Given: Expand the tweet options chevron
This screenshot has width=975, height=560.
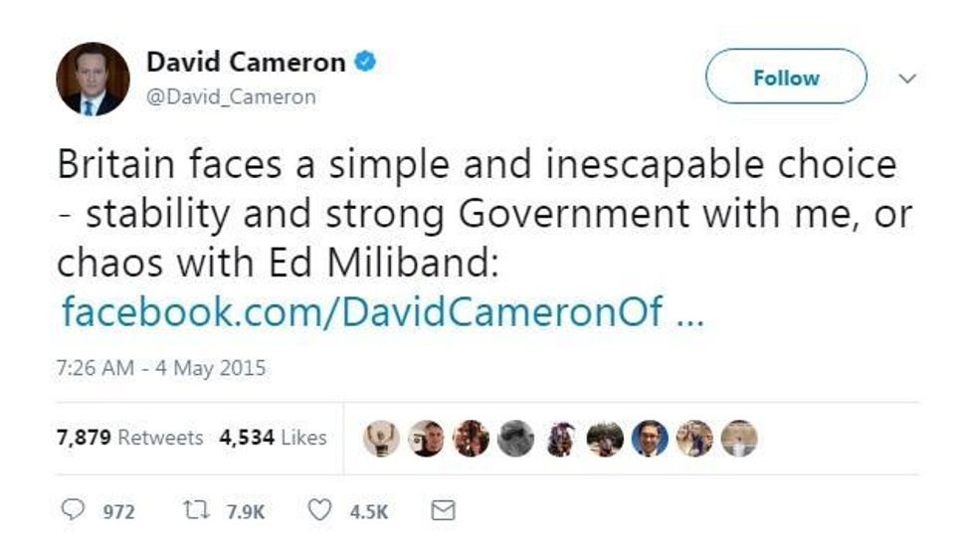Looking at the screenshot, I should 906,77.
